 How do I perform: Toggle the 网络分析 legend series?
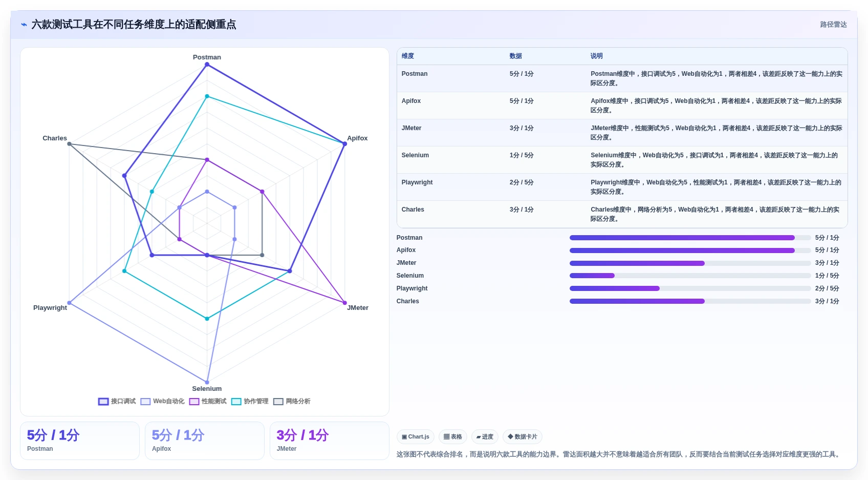(292, 402)
